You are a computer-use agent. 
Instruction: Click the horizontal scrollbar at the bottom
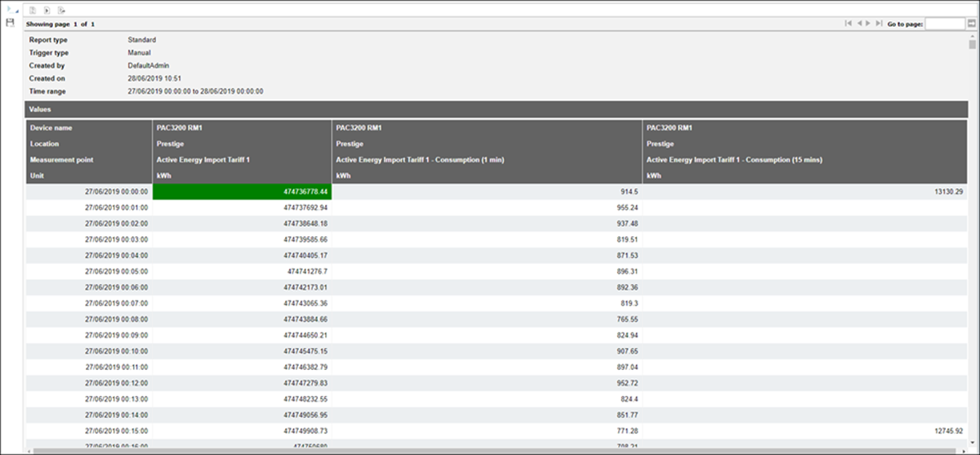pyautogui.click(x=490, y=450)
